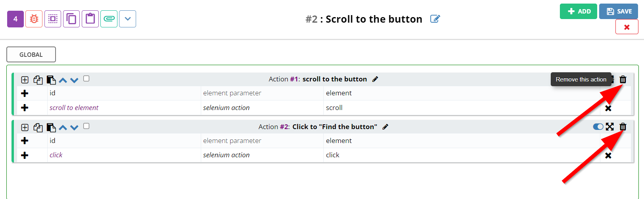Screen dimensions: 644x199
Task: Tick the checkbox on Action #2
Action: [x=87, y=126]
